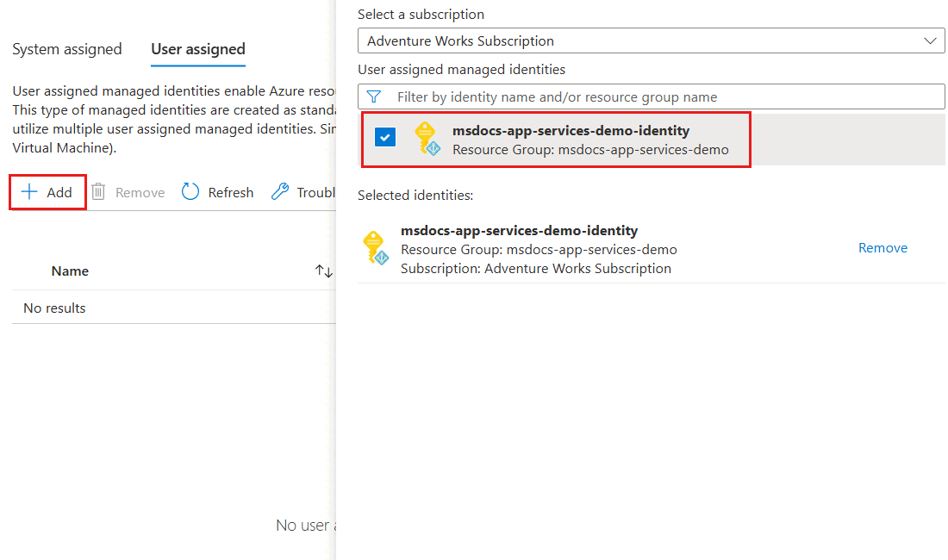Screen dimensions: 948x560
Task: Click the circular Refresh icon
Action: 190,192
